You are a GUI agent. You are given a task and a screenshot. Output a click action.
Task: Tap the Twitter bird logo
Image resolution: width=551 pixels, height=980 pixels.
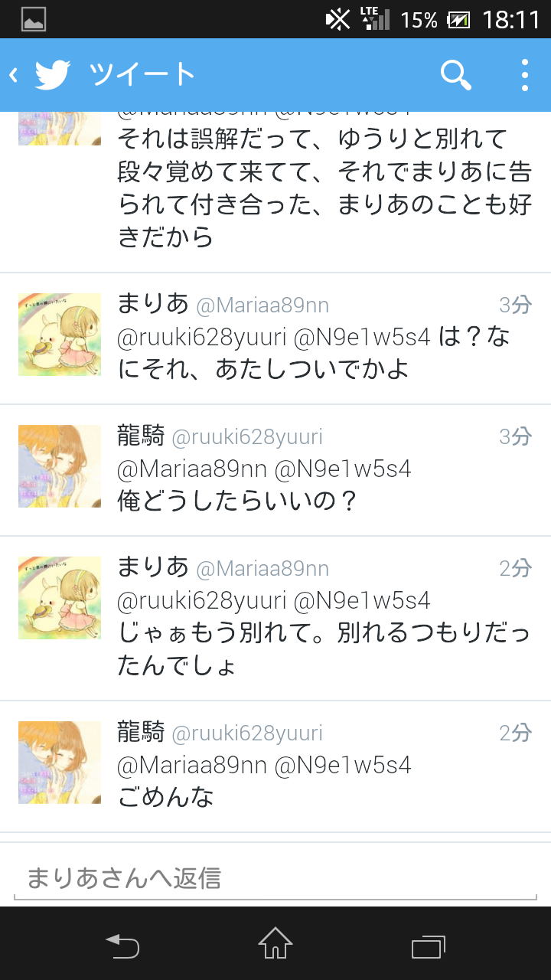tap(53, 75)
